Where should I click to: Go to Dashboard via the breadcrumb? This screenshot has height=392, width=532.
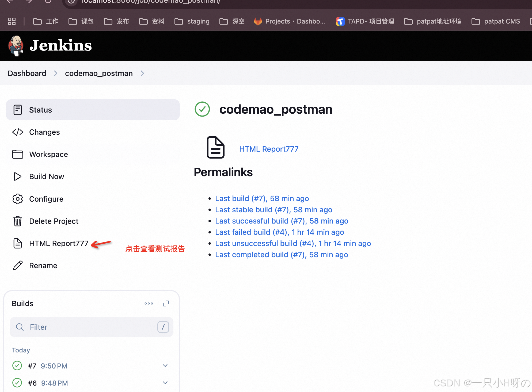27,73
